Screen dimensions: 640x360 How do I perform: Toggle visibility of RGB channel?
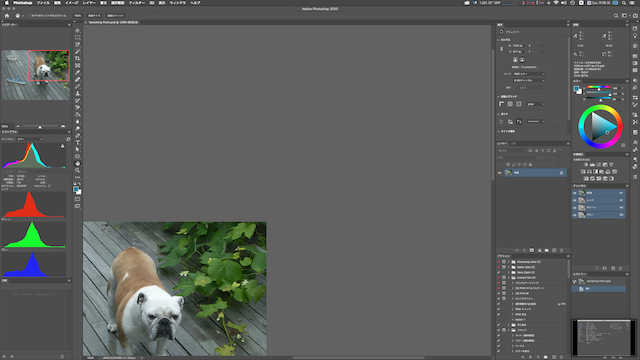(x=575, y=193)
